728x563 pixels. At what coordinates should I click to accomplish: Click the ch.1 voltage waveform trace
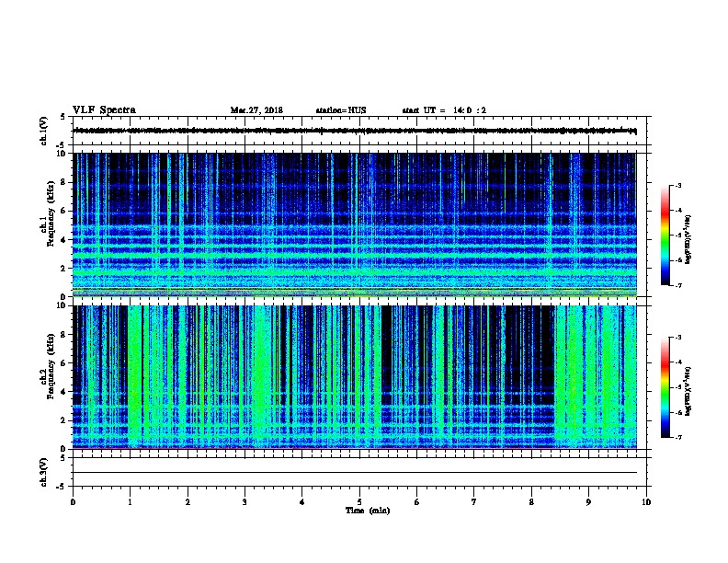point(355,131)
